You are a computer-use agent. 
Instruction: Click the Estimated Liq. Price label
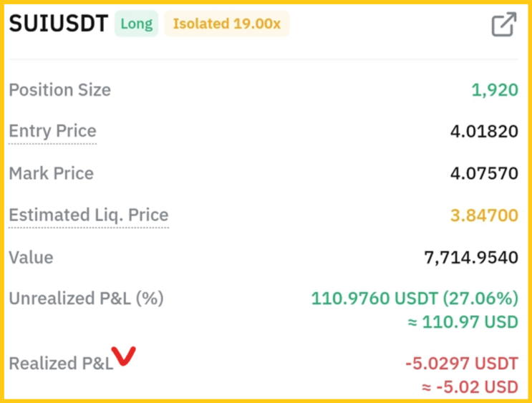click(88, 215)
